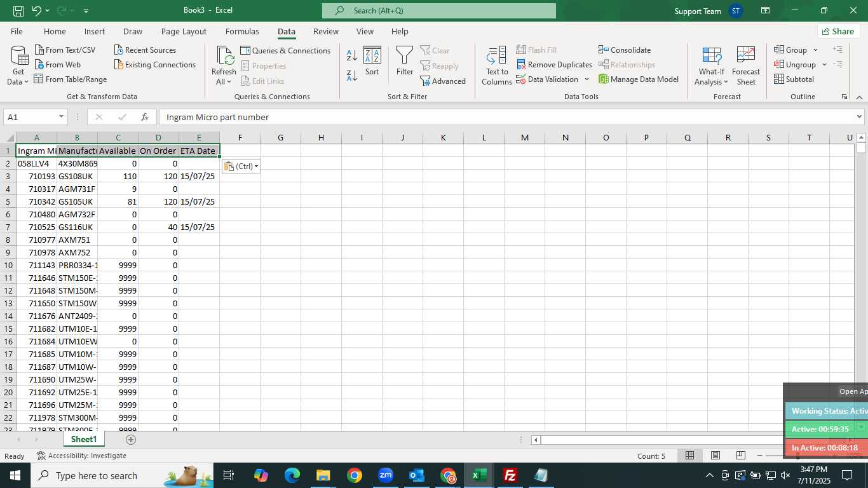Open Outlook from the taskbar
Viewport: 868px width, 488px height.
(x=417, y=475)
